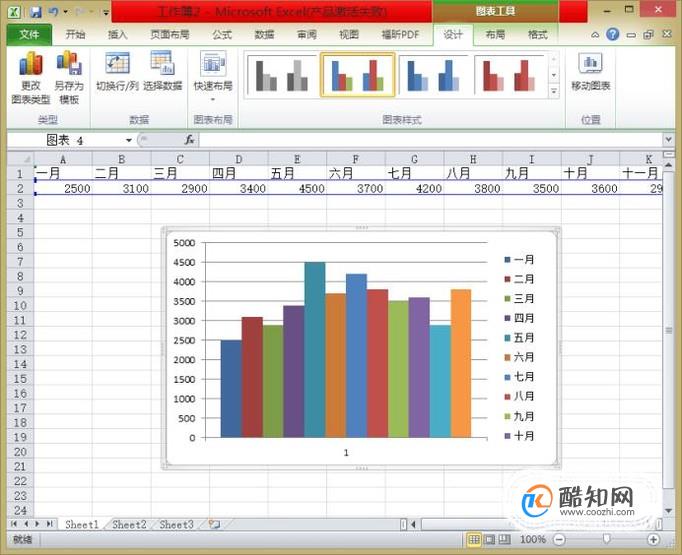Expand the chart styles gallery more arrow

click(554, 92)
